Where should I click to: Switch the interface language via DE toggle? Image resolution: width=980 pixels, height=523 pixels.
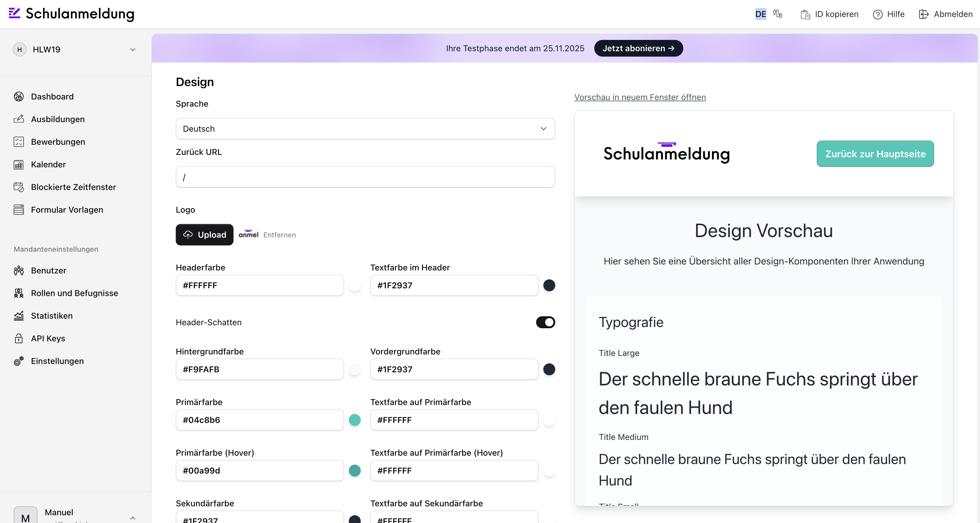point(760,14)
